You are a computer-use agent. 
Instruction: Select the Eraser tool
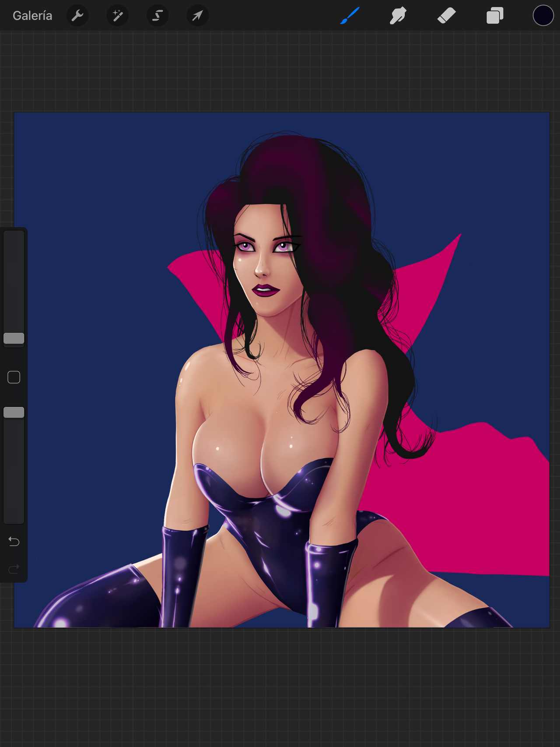[x=447, y=16]
